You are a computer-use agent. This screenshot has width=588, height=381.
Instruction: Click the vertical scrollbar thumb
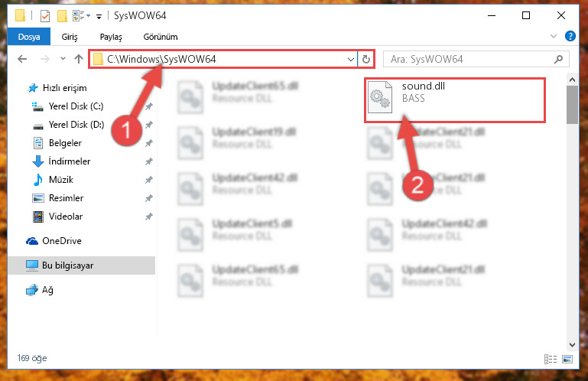tap(572, 104)
